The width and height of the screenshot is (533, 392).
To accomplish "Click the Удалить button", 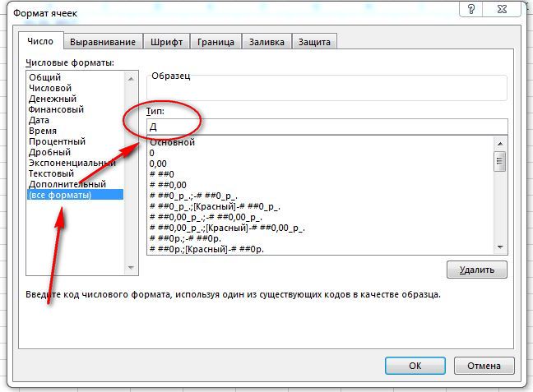I will [x=477, y=270].
